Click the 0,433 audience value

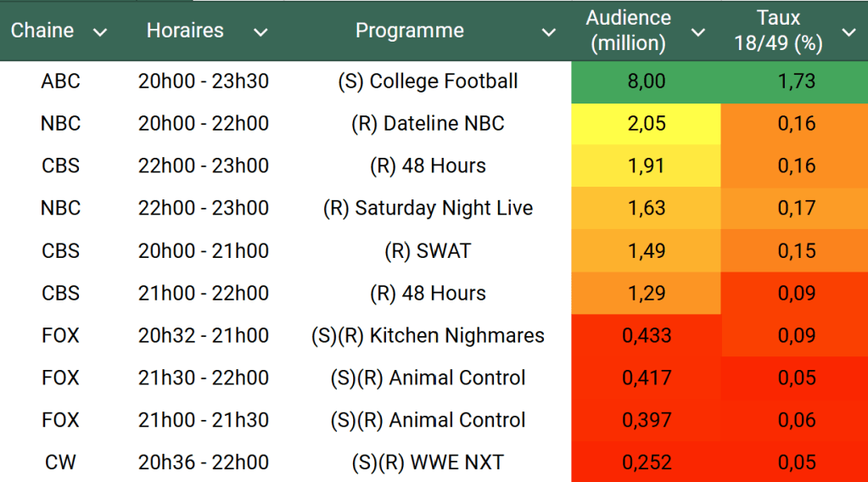646,336
